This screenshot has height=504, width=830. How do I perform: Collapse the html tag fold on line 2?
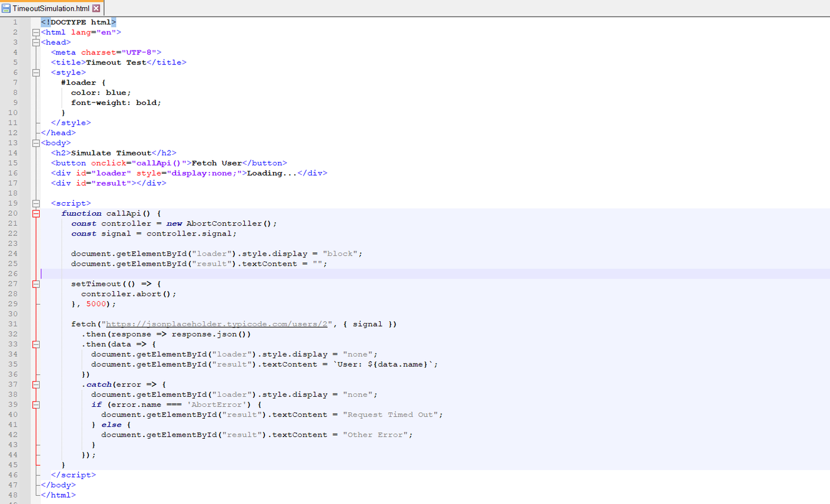36,32
